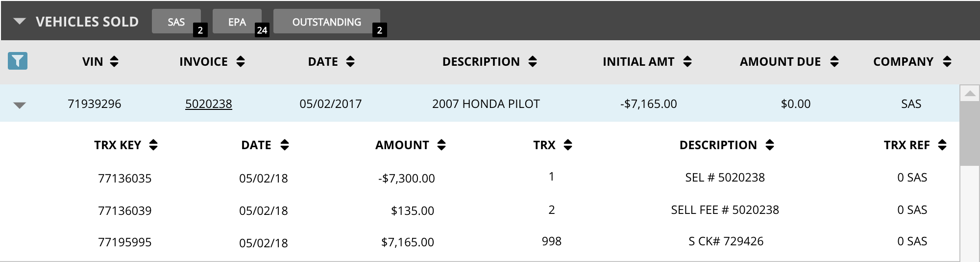The width and height of the screenshot is (980, 262).
Task: Sort transactions by TRX KEY
Action: click(153, 145)
